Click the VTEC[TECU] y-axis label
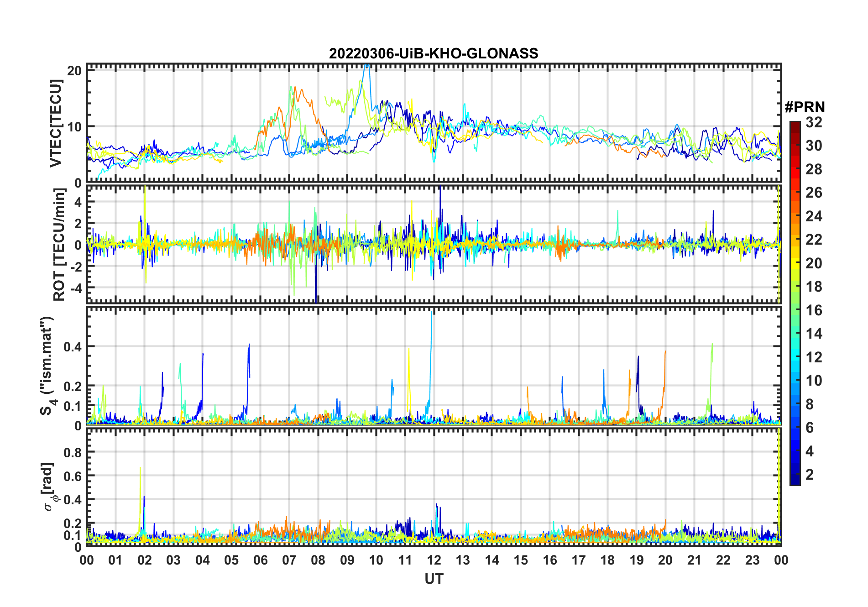Image resolution: width=868 pixels, height=607 pixels. 56,123
